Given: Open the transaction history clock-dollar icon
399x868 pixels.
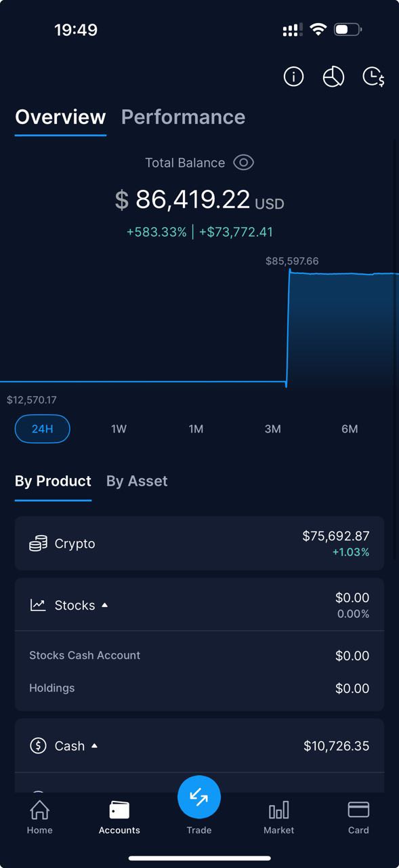Looking at the screenshot, I should tap(373, 77).
